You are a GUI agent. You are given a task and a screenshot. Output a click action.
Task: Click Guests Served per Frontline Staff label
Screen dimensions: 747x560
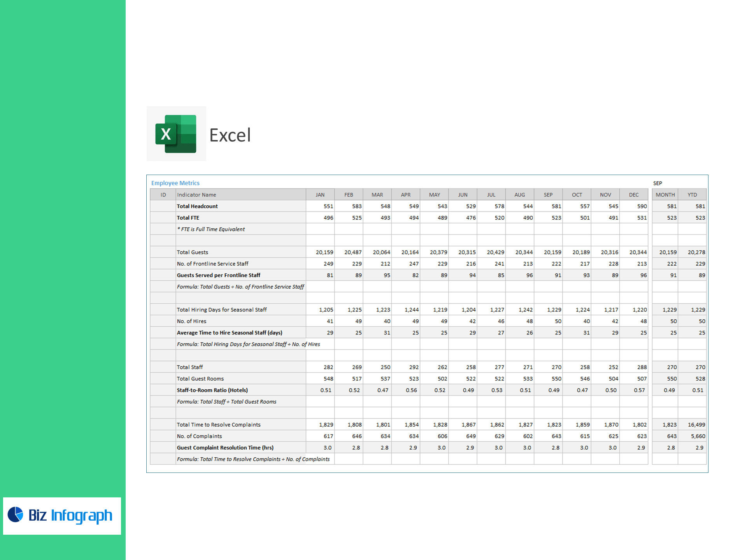[x=218, y=275]
